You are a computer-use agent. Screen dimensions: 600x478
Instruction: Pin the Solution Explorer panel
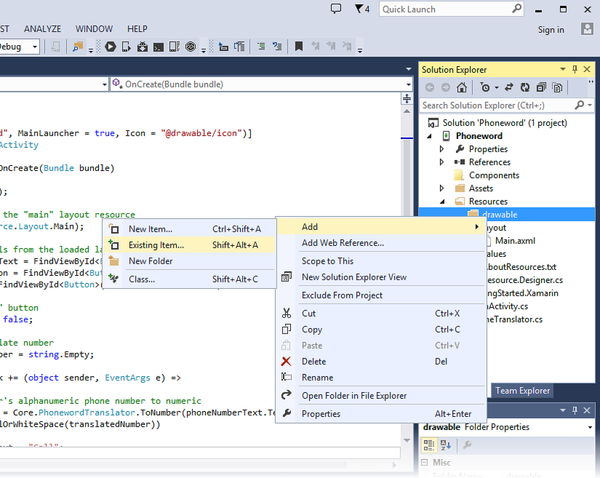point(574,70)
